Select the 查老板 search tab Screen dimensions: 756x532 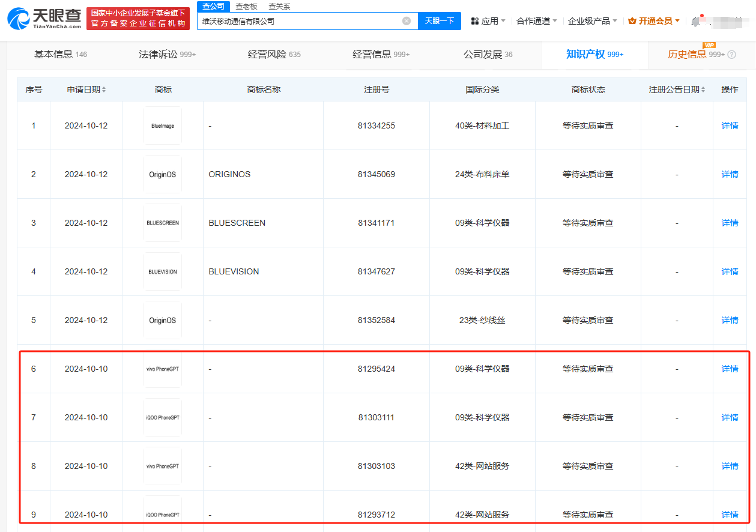[246, 6]
